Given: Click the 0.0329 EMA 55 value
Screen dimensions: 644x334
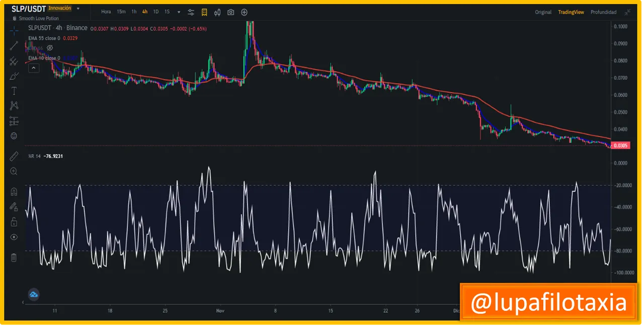Looking at the screenshot, I should [70, 38].
